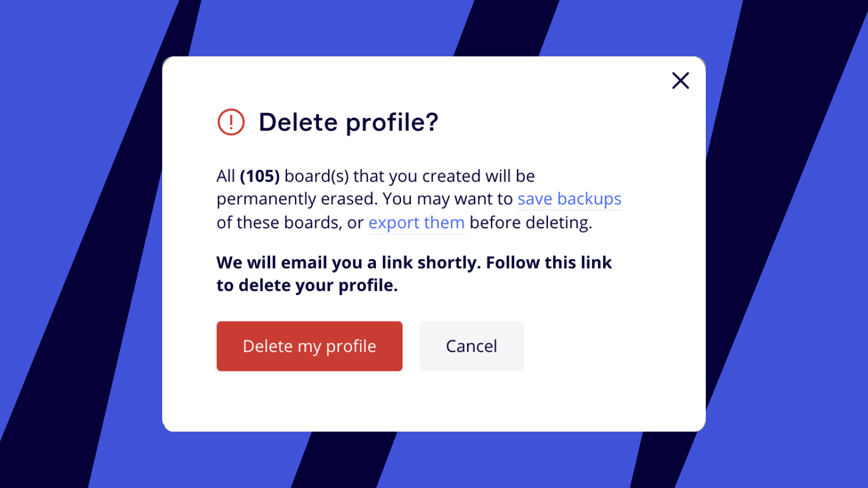The height and width of the screenshot is (488, 868).
Task: Click the phrase Follow this link
Action: (x=548, y=263)
